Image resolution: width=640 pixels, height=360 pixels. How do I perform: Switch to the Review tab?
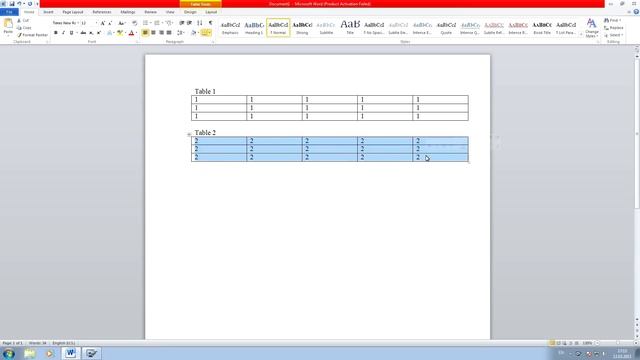point(150,12)
